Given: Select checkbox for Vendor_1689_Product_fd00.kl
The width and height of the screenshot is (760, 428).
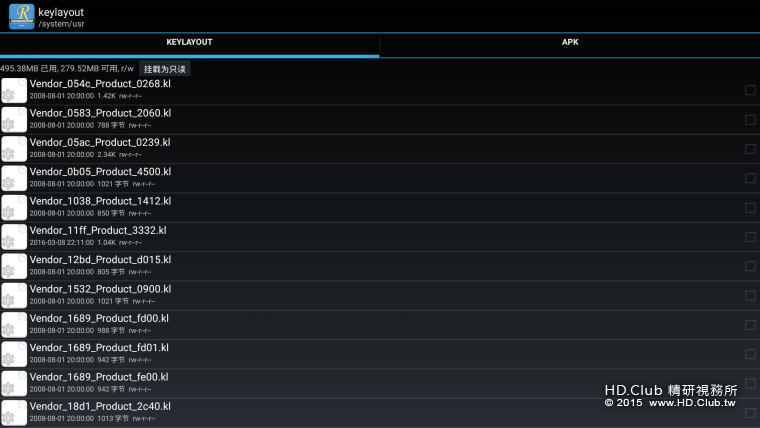Looking at the screenshot, I should [x=750, y=325].
